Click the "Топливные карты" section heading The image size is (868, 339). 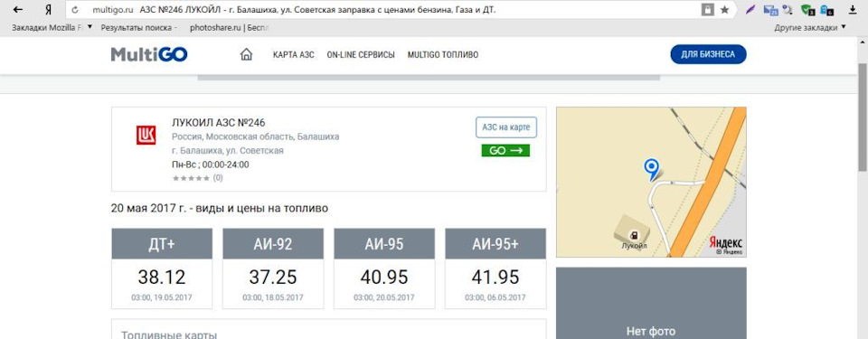point(169,335)
